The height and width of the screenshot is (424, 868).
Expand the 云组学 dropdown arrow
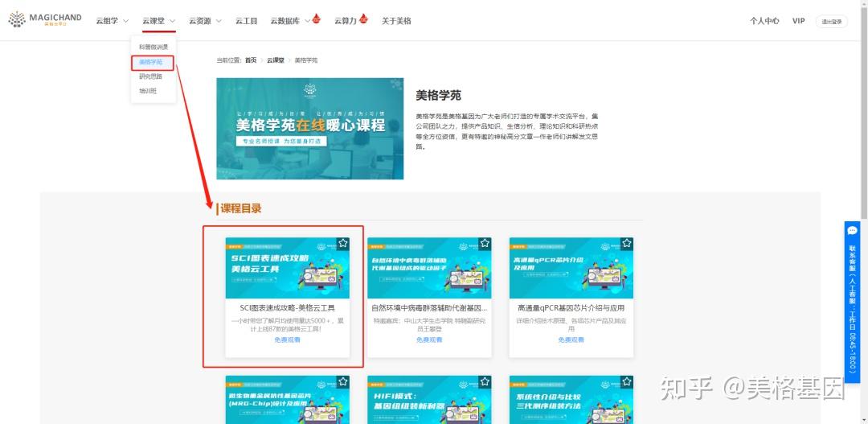[x=125, y=21]
